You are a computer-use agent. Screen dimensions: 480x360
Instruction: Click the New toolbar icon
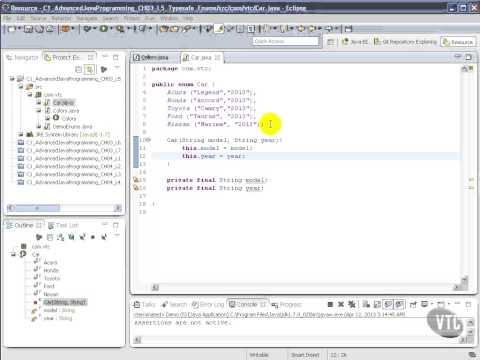tap(11, 29)
